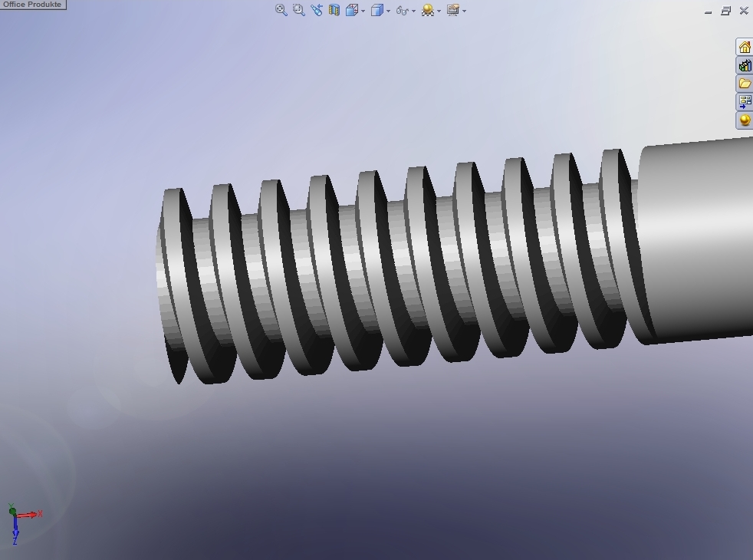Screen dimensions: 753x560
Task: Expand the Apply Scene dropdown arrow
Action: 439,11
